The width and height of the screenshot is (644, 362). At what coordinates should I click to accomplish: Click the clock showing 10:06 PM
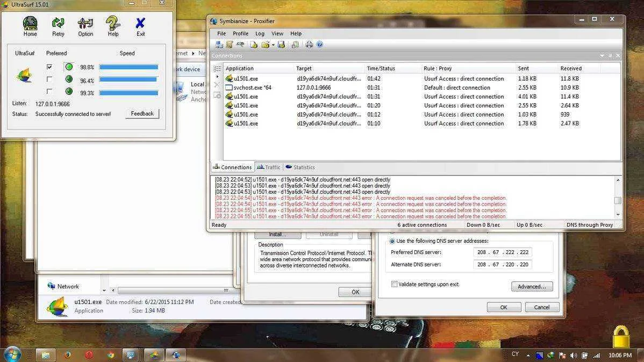(x=620, y=355)
